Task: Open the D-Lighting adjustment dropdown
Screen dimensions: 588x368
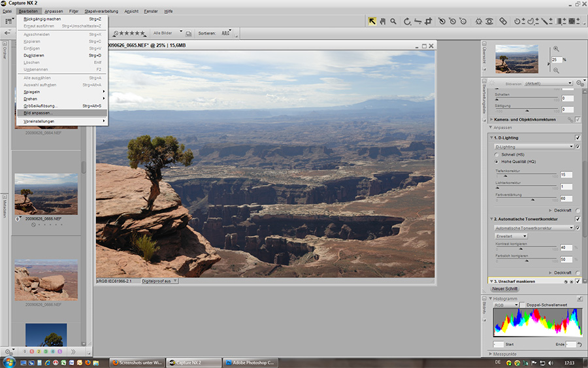Action: click(x=534, y=146)
